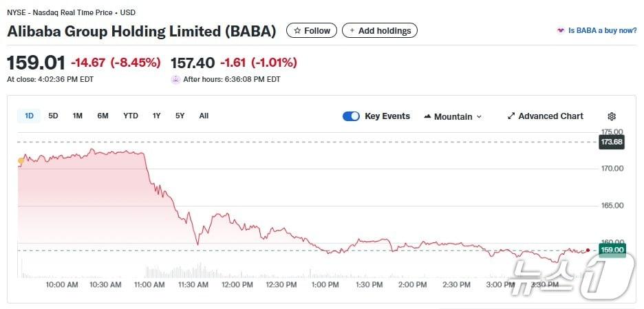Screen dimensions: 644x309
Task: Toggle the Key Events switch off
Action: pyautogui.click(x=351, y=116)
